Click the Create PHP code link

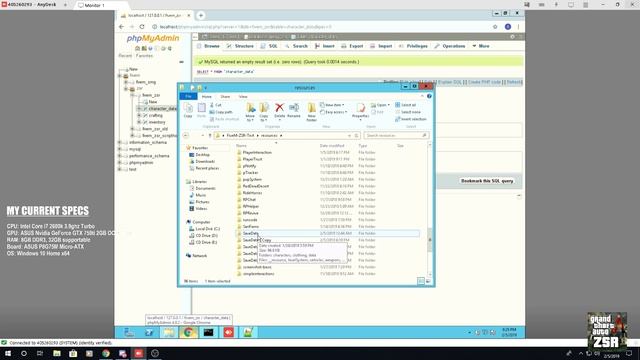[x=484, y=82]
